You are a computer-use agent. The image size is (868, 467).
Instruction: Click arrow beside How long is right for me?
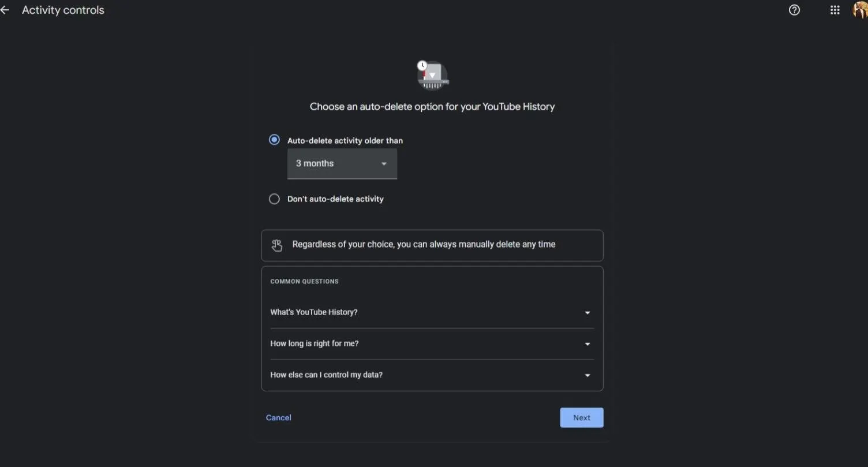coord(588,344)
